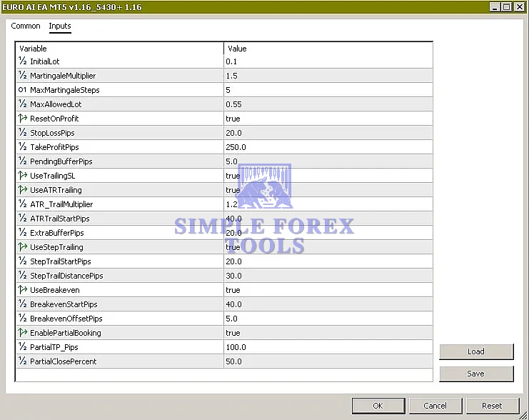This screenshot has width=529, height=420.
Task: Select the Inputs tab
Action: (x=60, y=26)
